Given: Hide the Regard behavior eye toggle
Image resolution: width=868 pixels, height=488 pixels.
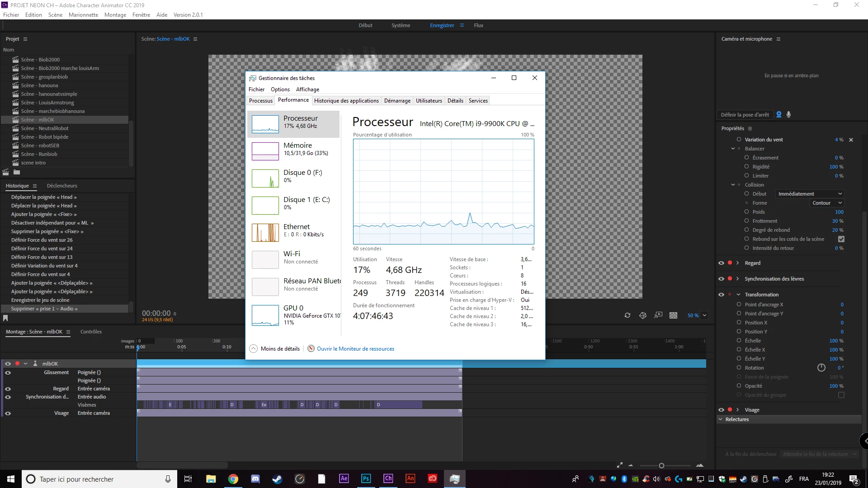Looking at the screenshot, I should click(721, 263).
